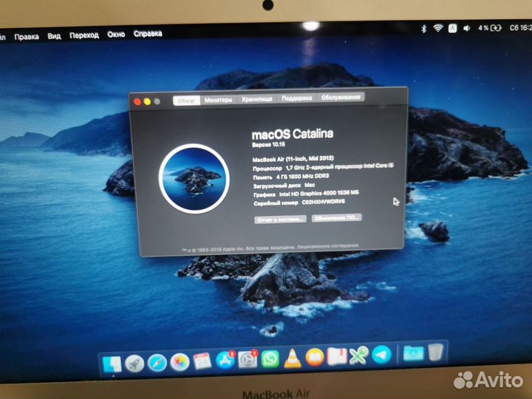
Task: Click the serial number C02HXHVWDRV6
Action: (x=324, y=202)
